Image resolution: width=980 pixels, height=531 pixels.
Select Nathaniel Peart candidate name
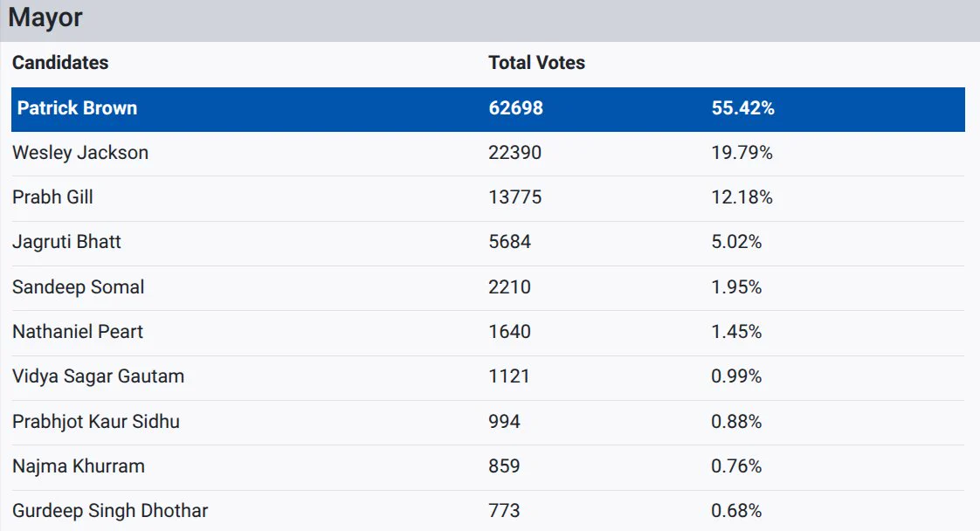coord(78,332)
